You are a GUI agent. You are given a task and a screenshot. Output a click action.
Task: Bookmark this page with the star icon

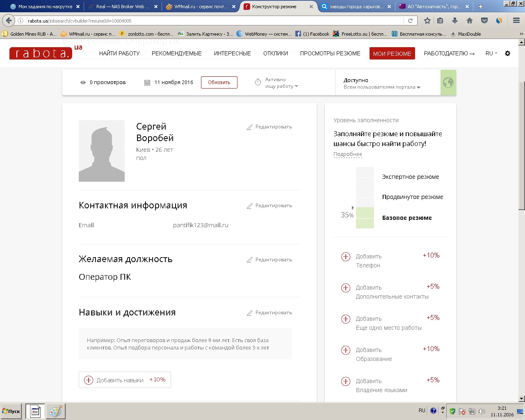pos(427,21)
